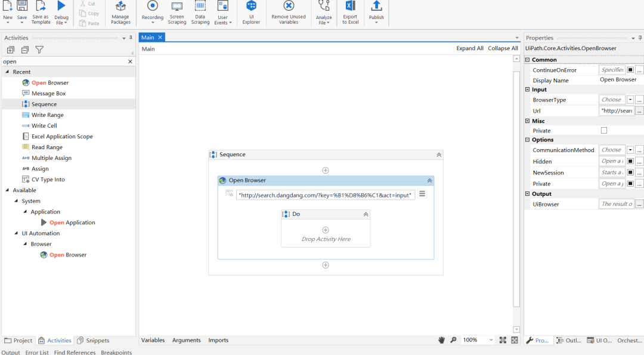
Task: Open Imports panel tab
Action: tap(218, 340)
